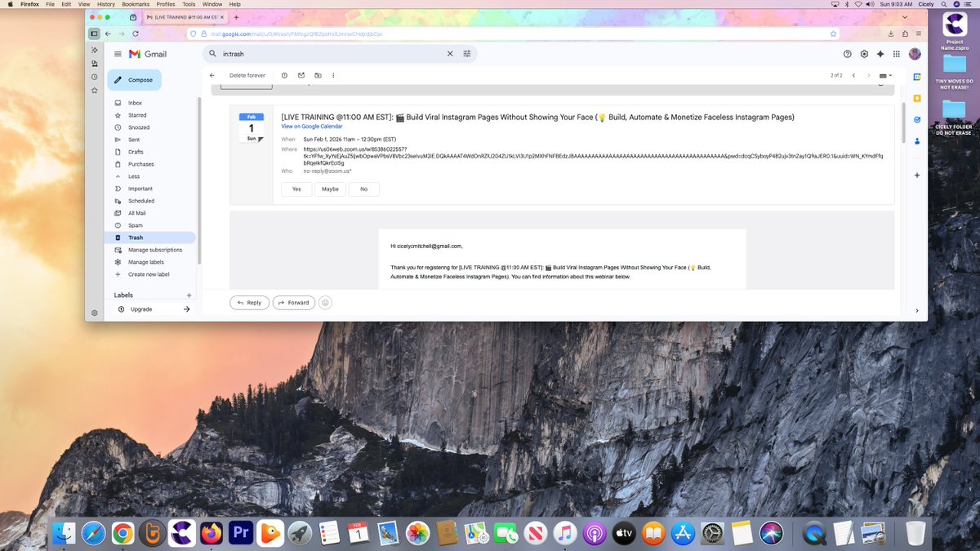This screenshot has height=551, width=980.
Task: Click the Get add-ons plus icon
Action: click(x=917, y=176)
